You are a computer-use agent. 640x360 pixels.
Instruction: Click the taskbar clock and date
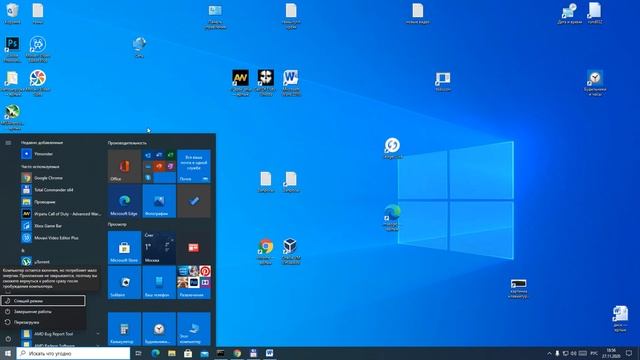[611, 353]
